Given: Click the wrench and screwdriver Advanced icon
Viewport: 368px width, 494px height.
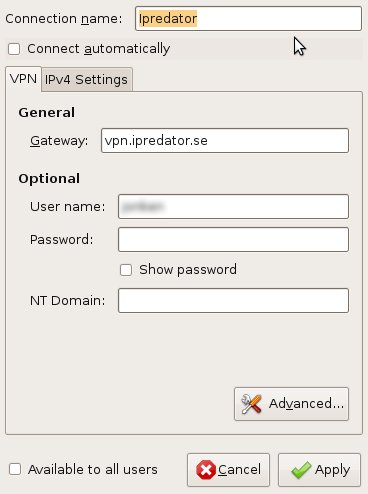Looking at the screenshot, I should click(251, 404).
